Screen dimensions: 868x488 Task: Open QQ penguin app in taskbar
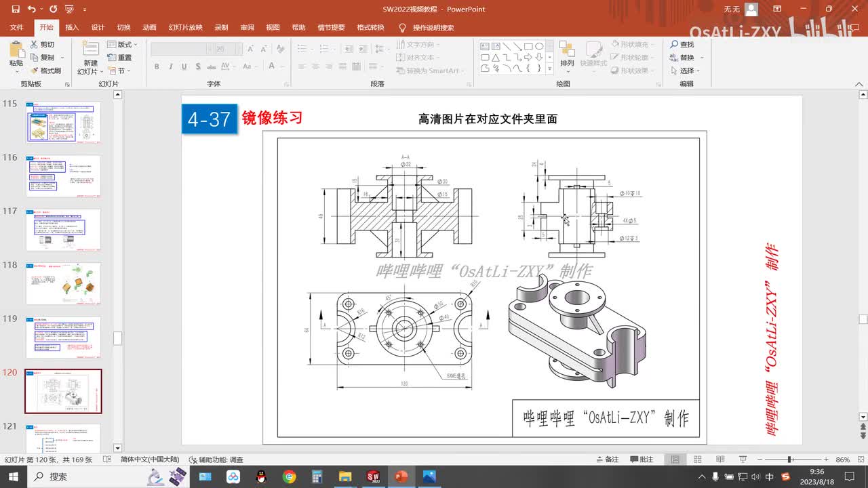261,476
